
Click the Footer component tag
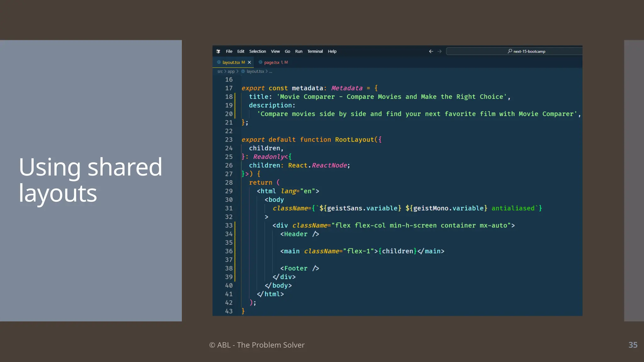tap(299, 268)
